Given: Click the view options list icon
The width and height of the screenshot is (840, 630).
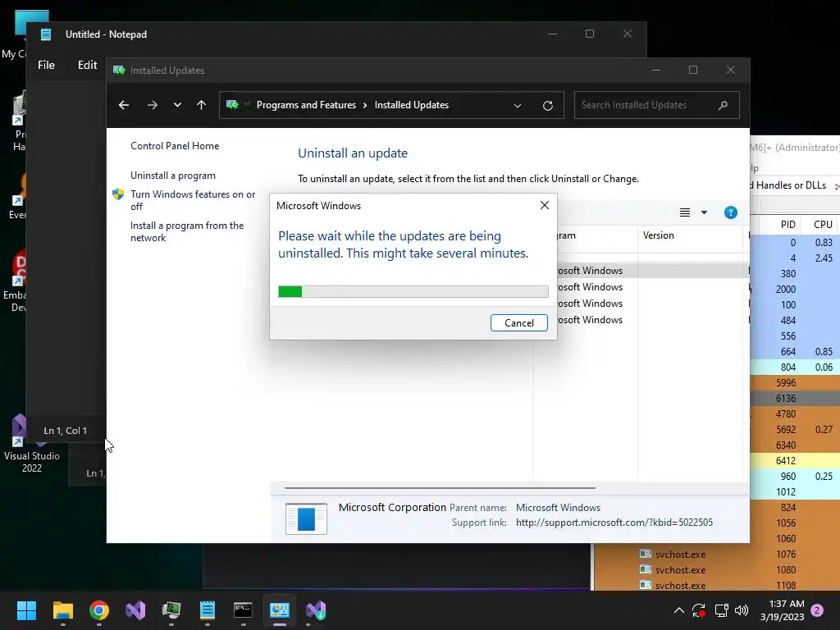Looking at the screenshot, I should pos(685,212).
